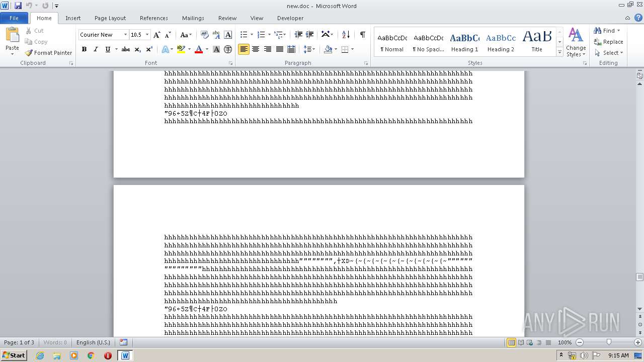This screenshot has height=362, width=644.
Task: Click the Enclose Characters icon
Action: 228,49
